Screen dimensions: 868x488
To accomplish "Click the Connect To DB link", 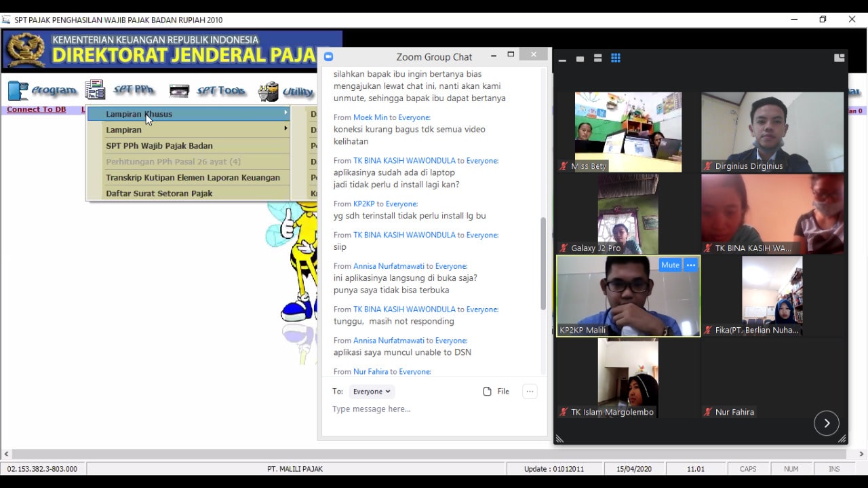I will (x=37, y=109).
